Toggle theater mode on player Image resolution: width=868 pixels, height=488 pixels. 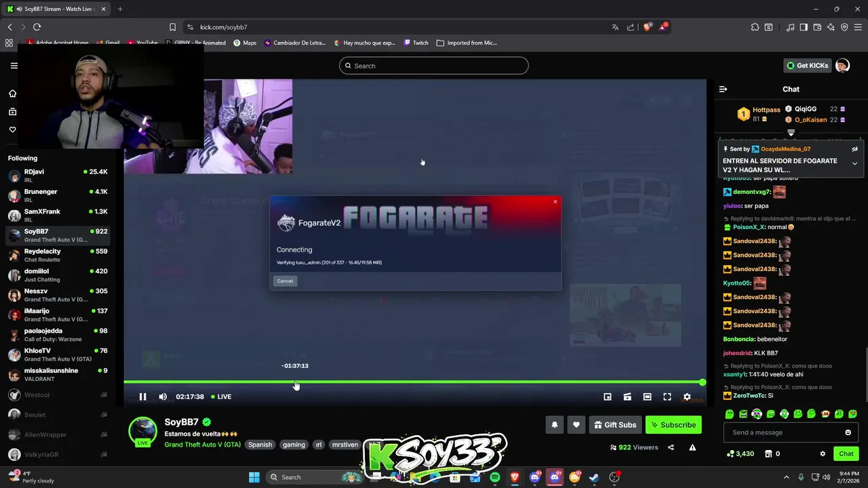(647, 396)
